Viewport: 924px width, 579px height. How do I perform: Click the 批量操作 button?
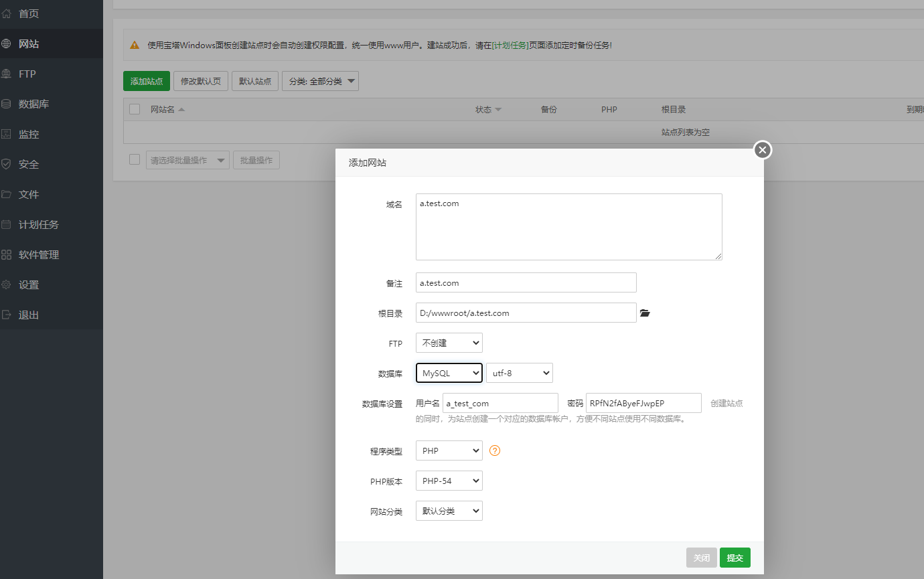click(256, 161)
